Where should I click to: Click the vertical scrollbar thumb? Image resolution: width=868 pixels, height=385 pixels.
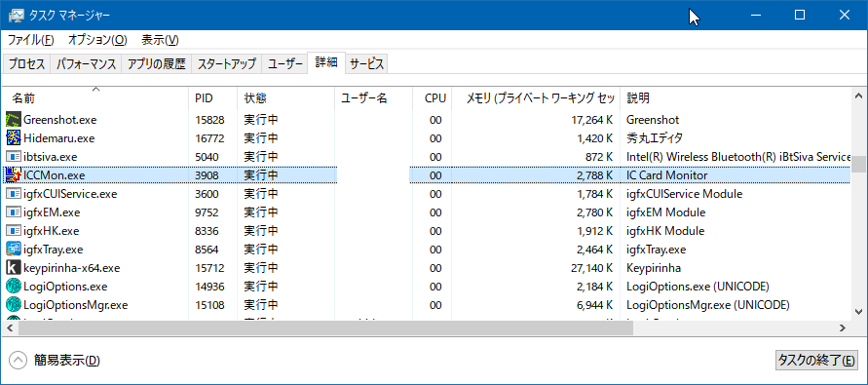[x=858, y=165]
